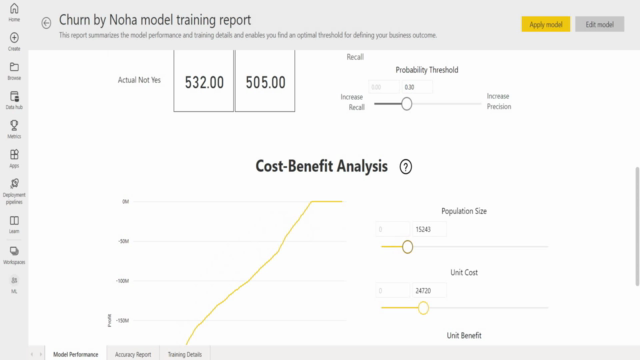This screenshot has width=640, height=360.
Task: Click the Probability Threshold slider handle
Action: coord(406,104)
